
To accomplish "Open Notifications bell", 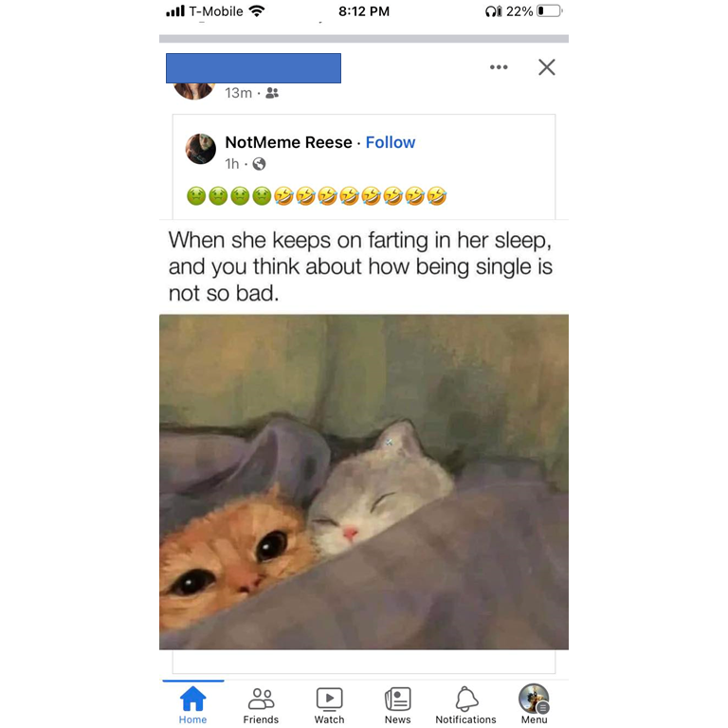I will [465, 705].
